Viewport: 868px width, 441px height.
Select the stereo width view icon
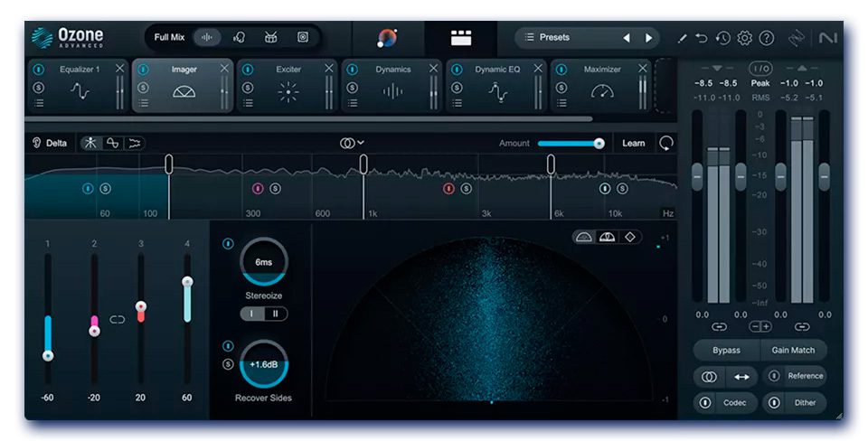tap(90, 144)
